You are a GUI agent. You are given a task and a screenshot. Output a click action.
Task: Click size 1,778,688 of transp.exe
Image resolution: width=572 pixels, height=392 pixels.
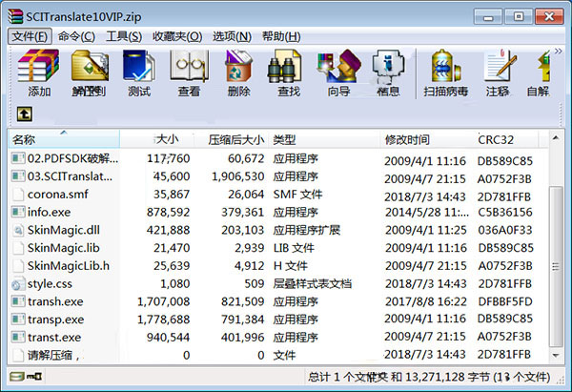tap(163, 320)
